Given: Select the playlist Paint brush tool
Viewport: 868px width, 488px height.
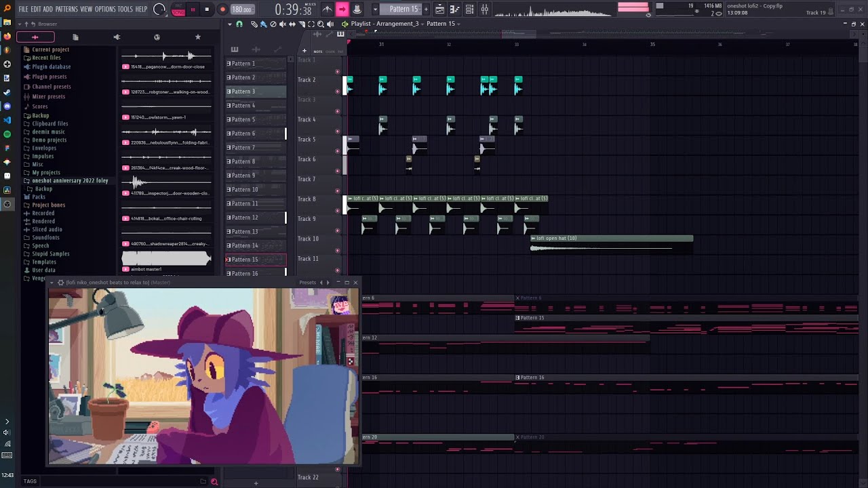Looking at the screenshot, I should pos(263,24).
